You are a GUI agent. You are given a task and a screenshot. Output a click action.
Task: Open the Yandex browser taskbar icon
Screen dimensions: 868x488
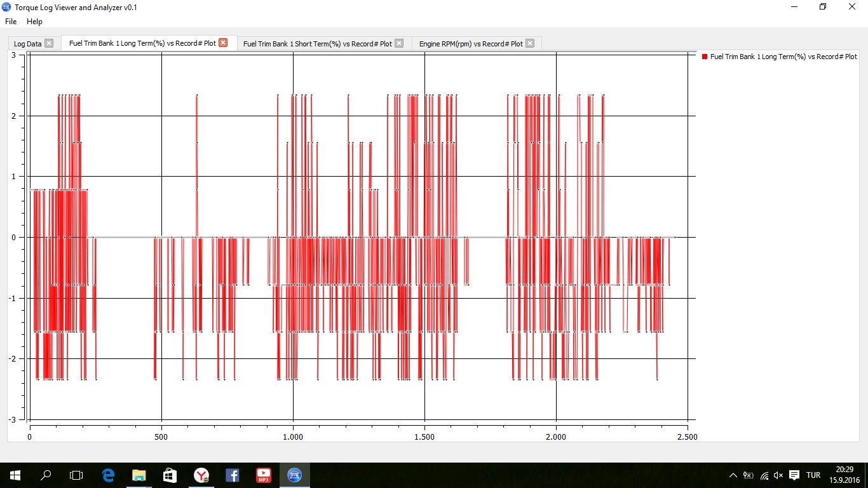tap(201, 475)
